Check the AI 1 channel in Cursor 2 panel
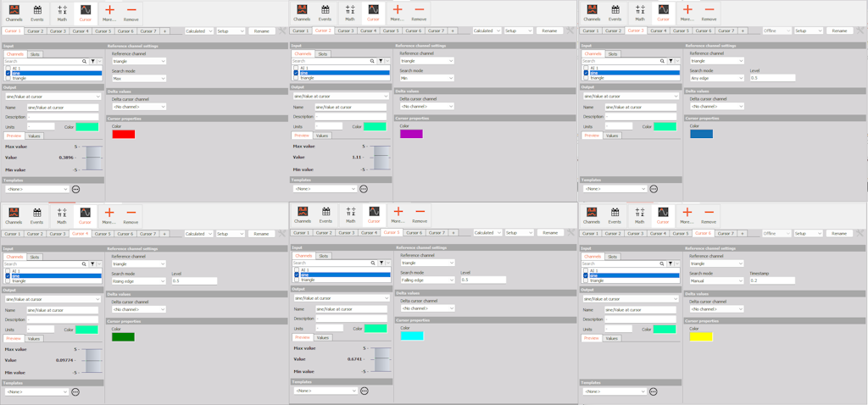 [296, 68]
